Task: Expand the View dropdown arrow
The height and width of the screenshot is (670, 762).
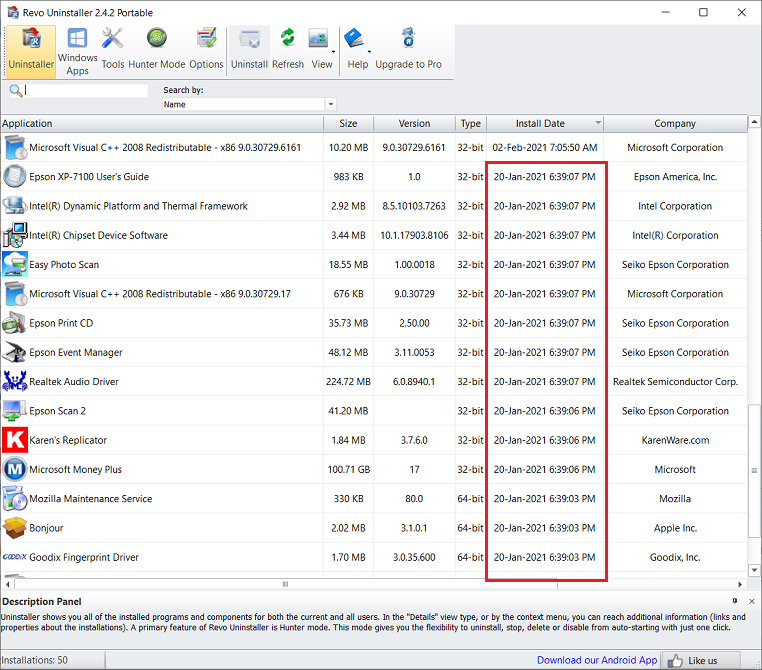Action: click(333, 52)
